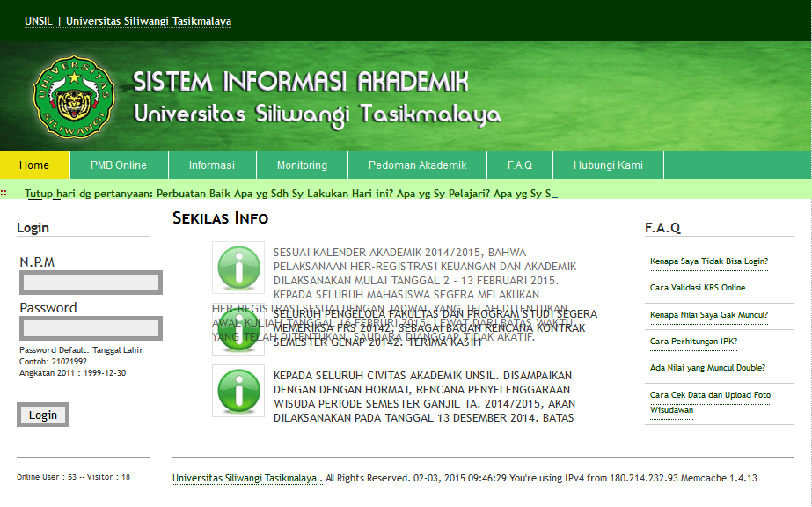Click the info icon beside the kalender akademik notice
This screenshot has height=507, width=812.
point(238,268)
